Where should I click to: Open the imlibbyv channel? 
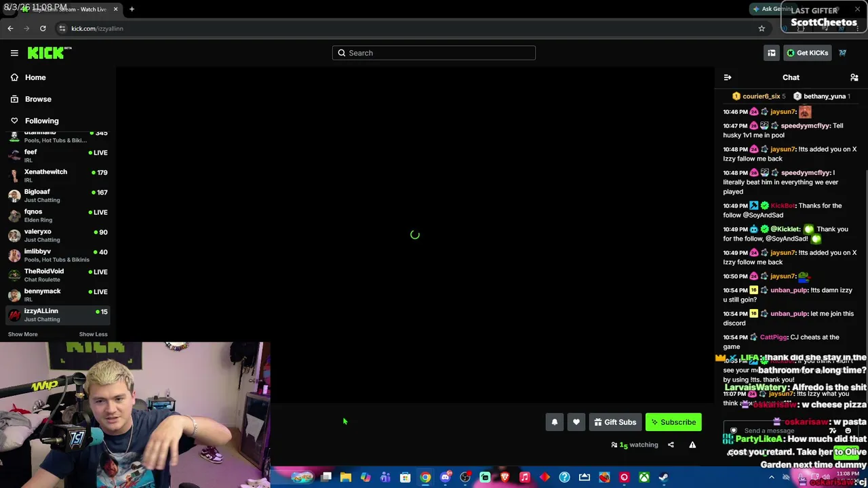58,255
